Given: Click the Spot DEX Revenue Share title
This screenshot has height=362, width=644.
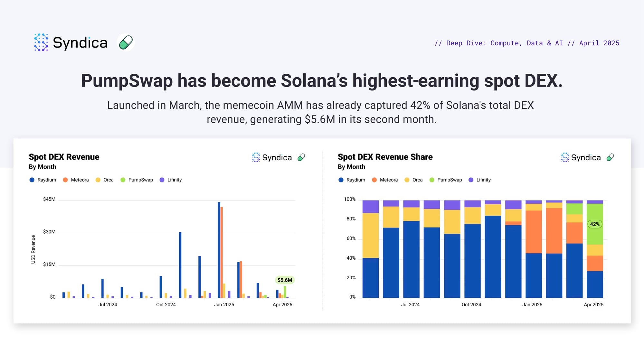Looking at the screenshot, I should coord(385,157).
